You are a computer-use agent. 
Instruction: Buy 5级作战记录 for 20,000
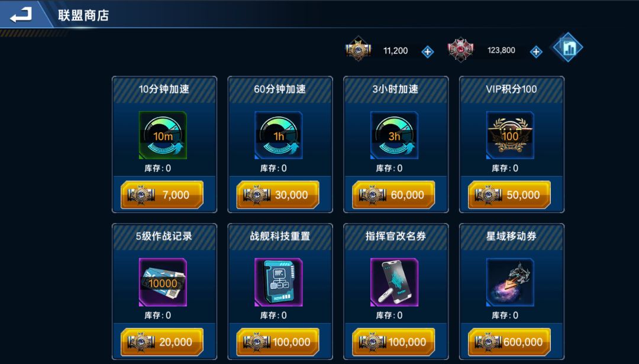coord(162,342)
